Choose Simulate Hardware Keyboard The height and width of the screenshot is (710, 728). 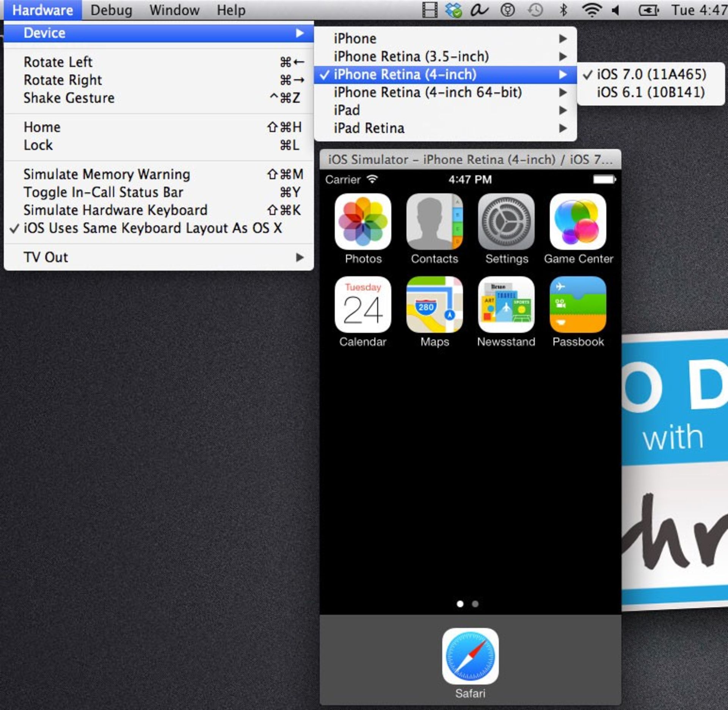point(158,210)
